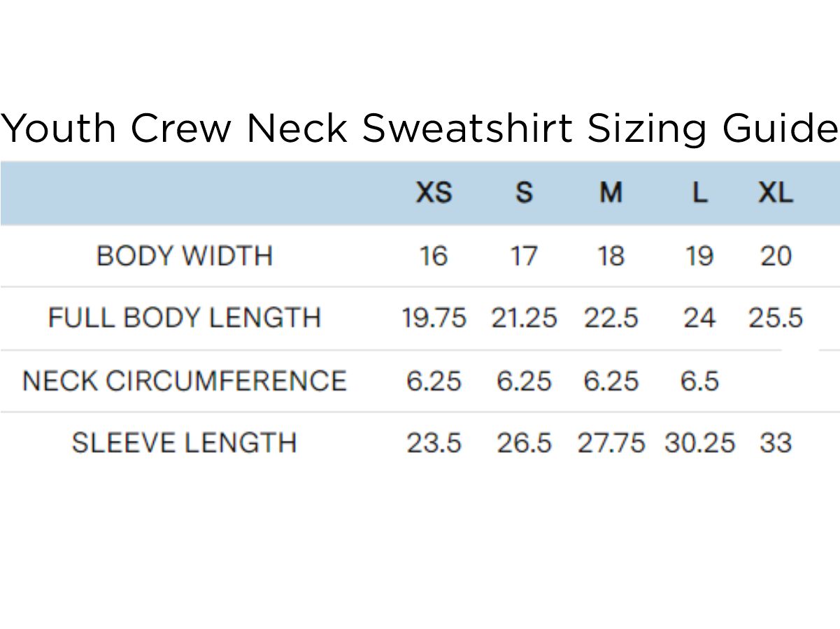The width and height of the screenshot is (840, 629).
Task: Select the M size column header
Action: pos(611,192)
